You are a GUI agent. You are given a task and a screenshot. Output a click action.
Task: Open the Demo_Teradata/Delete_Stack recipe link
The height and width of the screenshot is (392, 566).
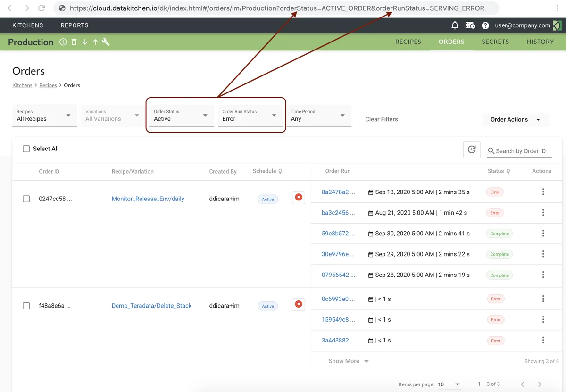tap(151, 306)
